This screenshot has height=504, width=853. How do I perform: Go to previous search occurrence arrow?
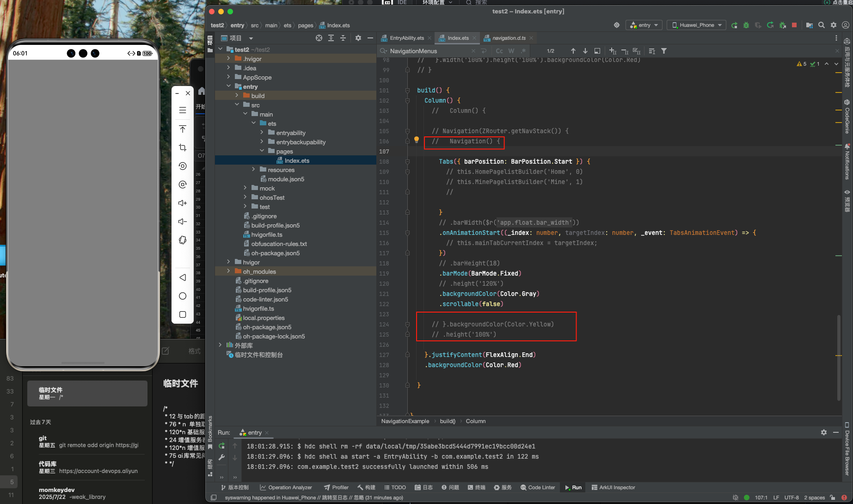pos(573,51)
